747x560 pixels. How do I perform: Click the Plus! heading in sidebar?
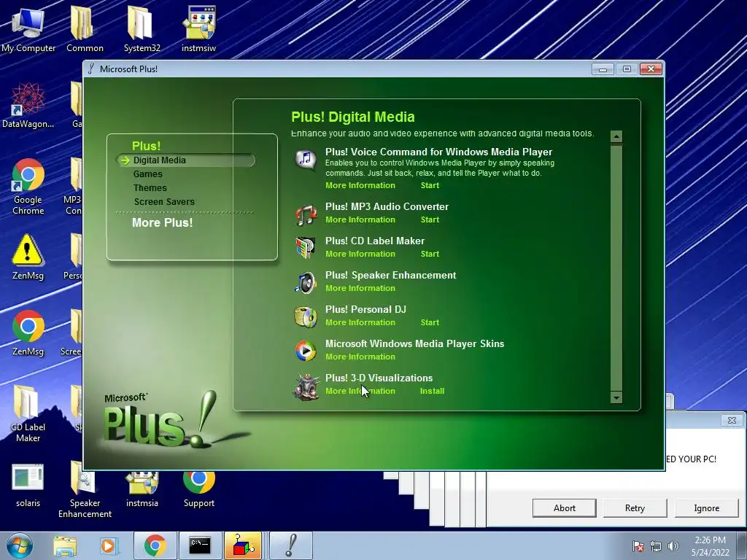146,146
